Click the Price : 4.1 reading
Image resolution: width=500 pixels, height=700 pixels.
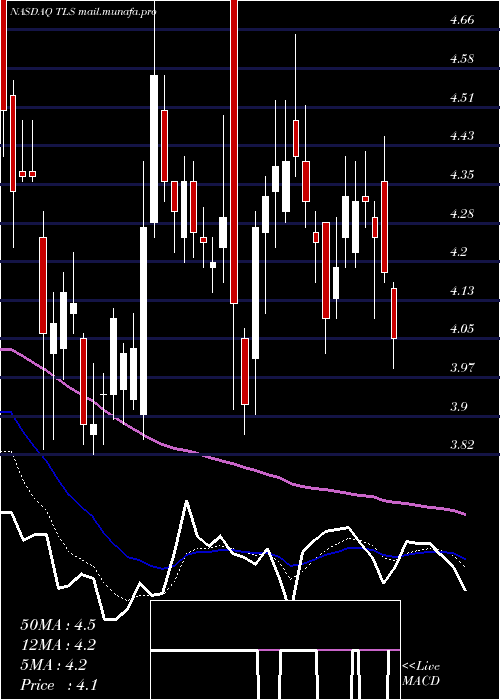[58, 685]
